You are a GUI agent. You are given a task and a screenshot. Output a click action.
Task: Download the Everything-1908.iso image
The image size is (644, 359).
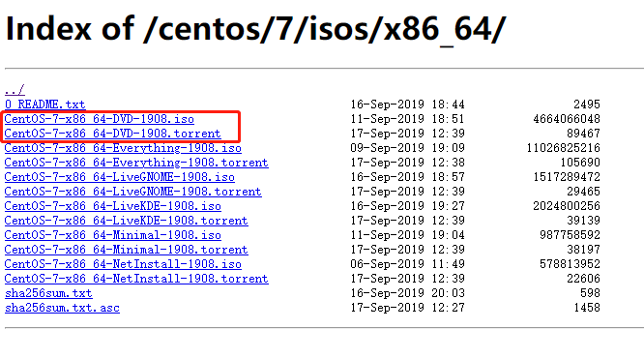pos(123,148)
